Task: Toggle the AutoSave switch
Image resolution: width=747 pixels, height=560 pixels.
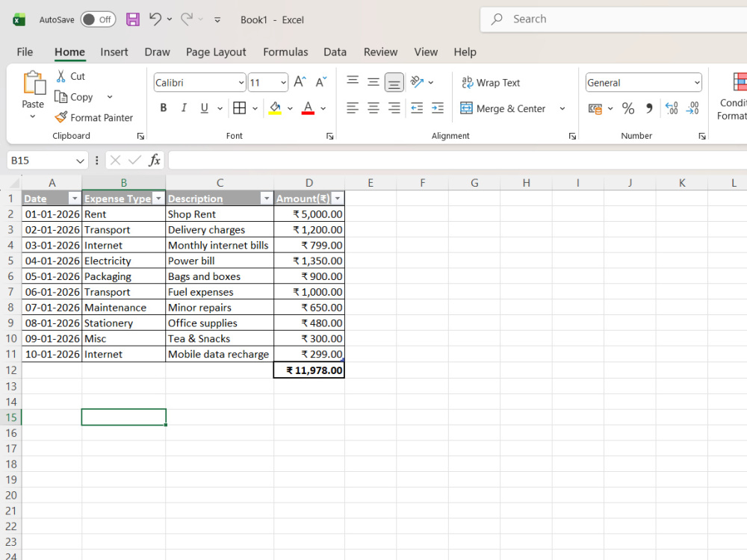Action: (98, 19)
